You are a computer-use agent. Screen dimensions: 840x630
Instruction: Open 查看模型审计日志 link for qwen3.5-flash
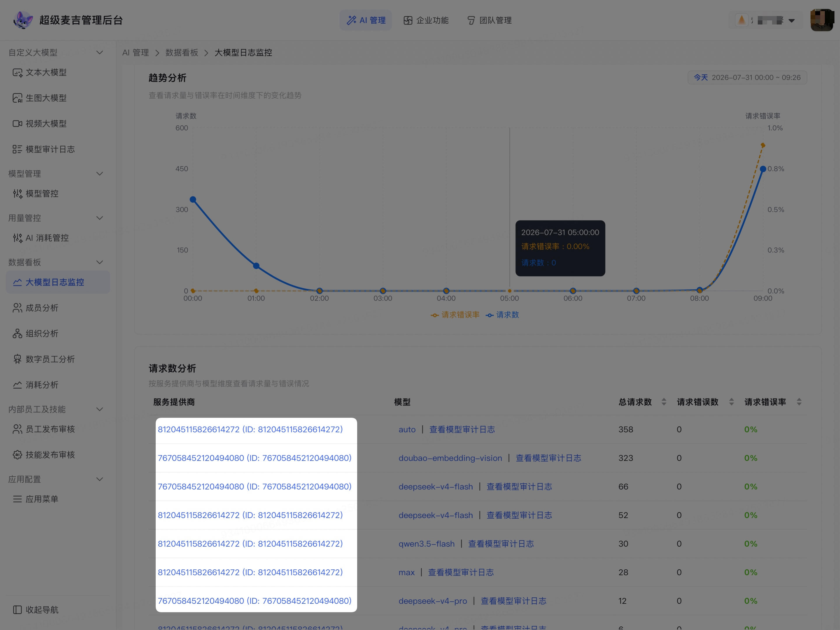click(x=501, y=544)
